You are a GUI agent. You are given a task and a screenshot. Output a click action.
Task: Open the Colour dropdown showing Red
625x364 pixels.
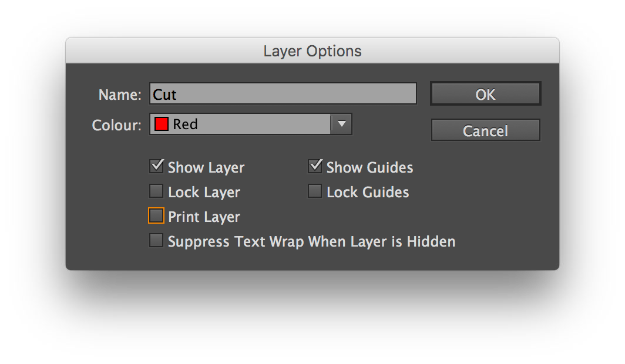[x=241, y=124]
